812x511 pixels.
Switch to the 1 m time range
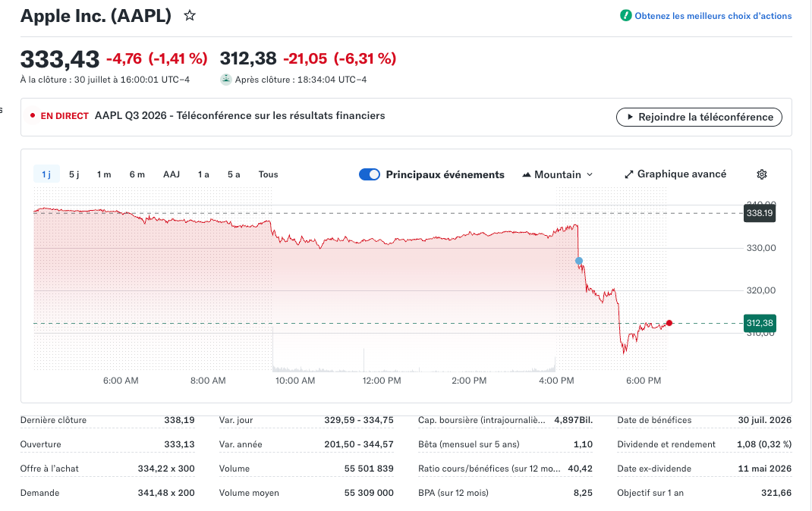(x=104, y=174)
